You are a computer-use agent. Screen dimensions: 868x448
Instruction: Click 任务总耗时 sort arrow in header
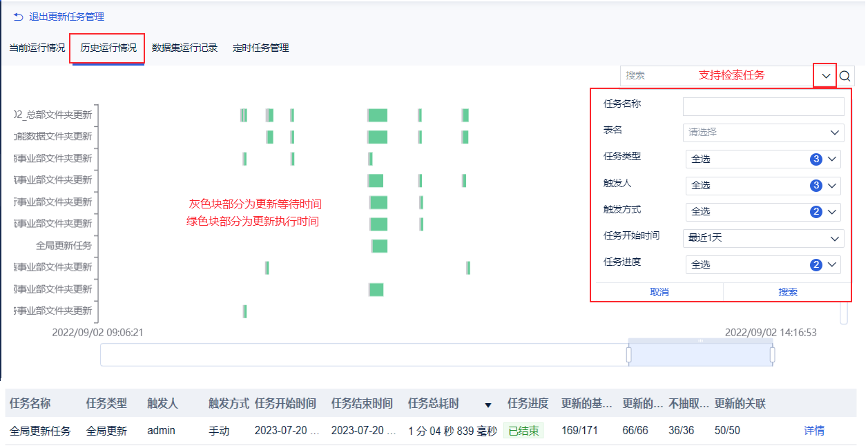[488, 405]
